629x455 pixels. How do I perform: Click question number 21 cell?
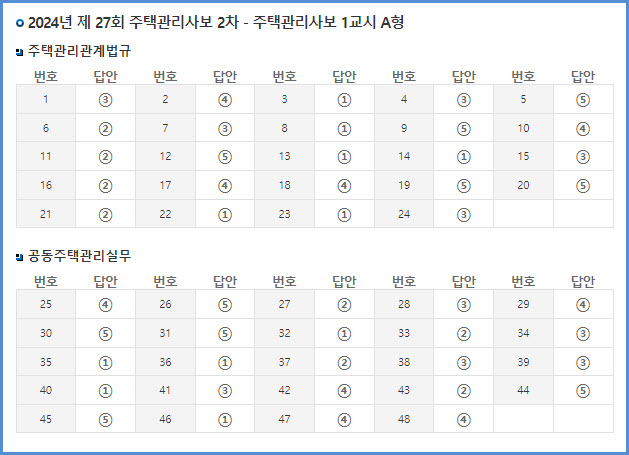coord(46,214)
